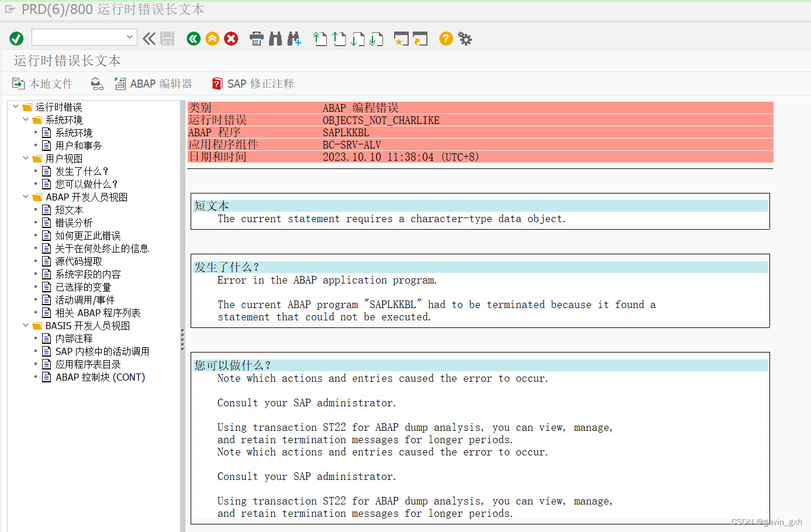Click the OBJECTS_NOT_CHARLIKE runtime error value
This screenshot has height=532, width=811.
(x=381, y=120)
